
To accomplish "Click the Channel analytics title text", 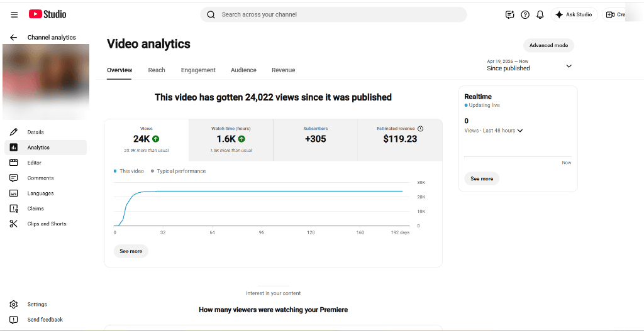I will (52, 37).
